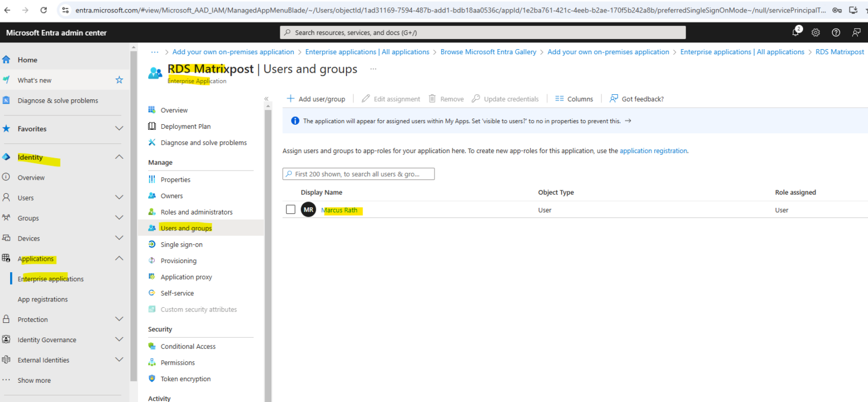The width and height of the screenshot is (868, 402).
Task: Expand Identity Governance in sidebar
Action: tap(119, 340)
